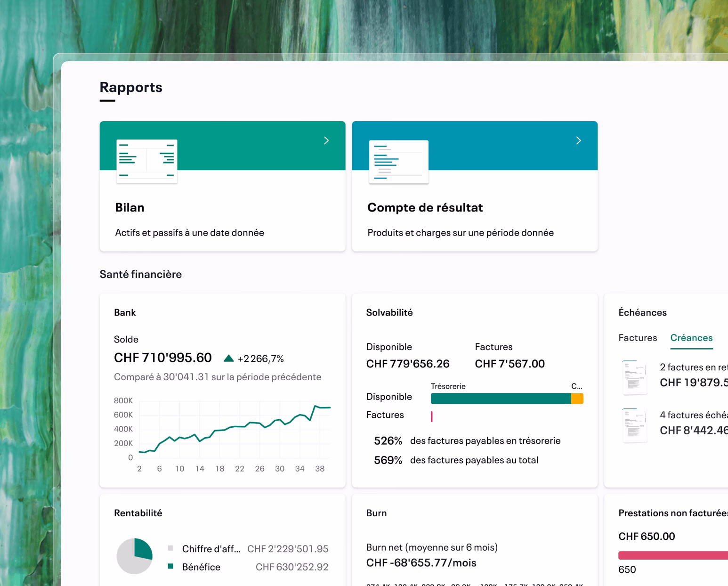The width and height of the screenshot is (728, 586).
Task: Click the Bilan description 'Actifs et passifs'
Action: [189, 233]
